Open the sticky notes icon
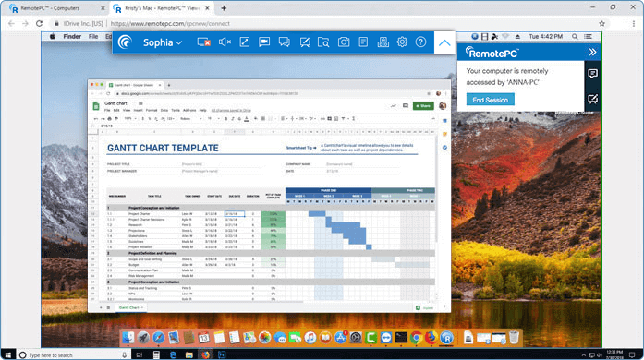The width and height of the screenshot is (644, 360). [x=363, y=42]
